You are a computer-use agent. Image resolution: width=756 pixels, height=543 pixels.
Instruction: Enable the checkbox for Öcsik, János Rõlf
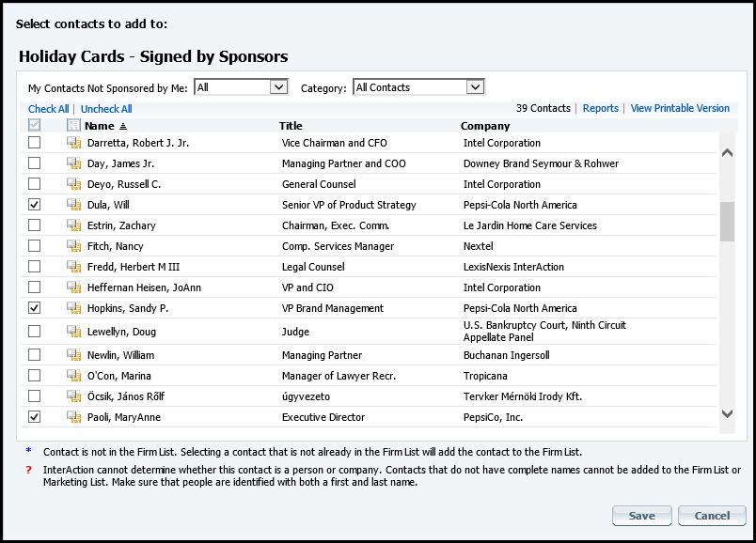pyautogui.click(x=34, y=396)
